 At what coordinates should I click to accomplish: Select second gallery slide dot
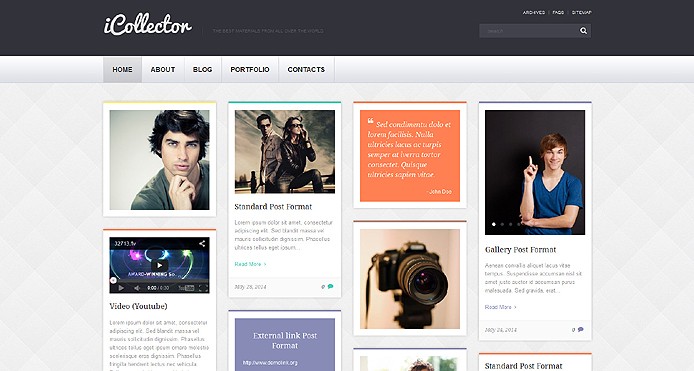[502, 224]
